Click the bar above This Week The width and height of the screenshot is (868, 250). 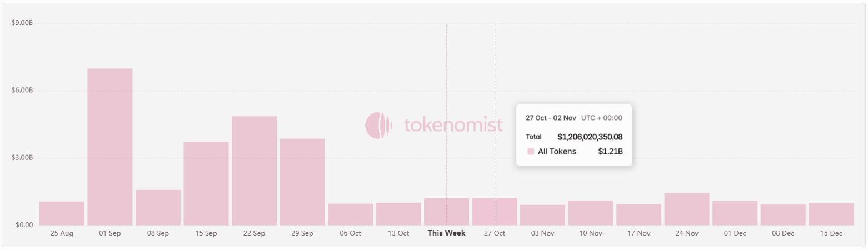click(446, 211)
